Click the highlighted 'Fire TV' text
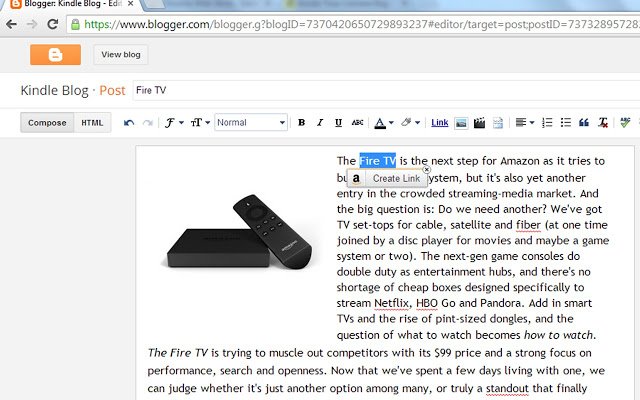Image resolution: width=640 pixels, height=400 pixels. point(378,160)
